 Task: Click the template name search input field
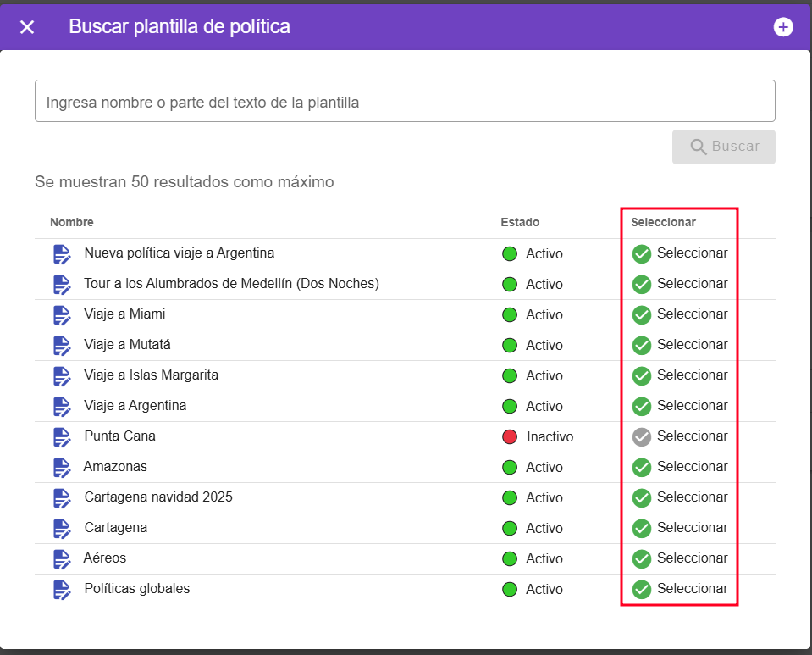pyautogui.click(x=405, y=100)
